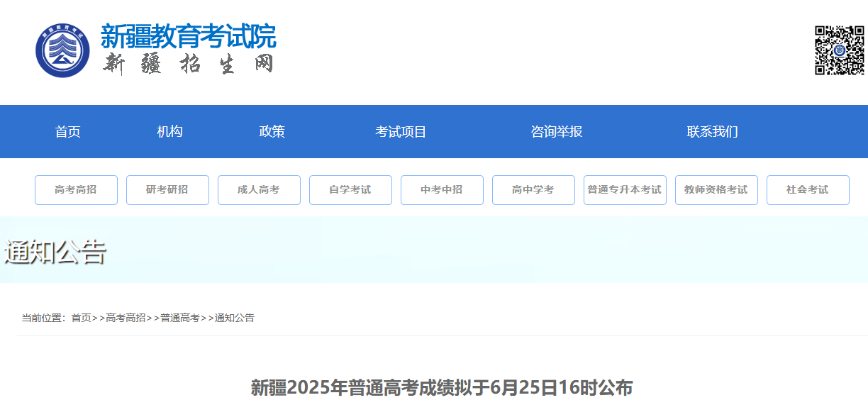Select the 成人高考 category button
868x405 pixels.
(x=259, y=190)
